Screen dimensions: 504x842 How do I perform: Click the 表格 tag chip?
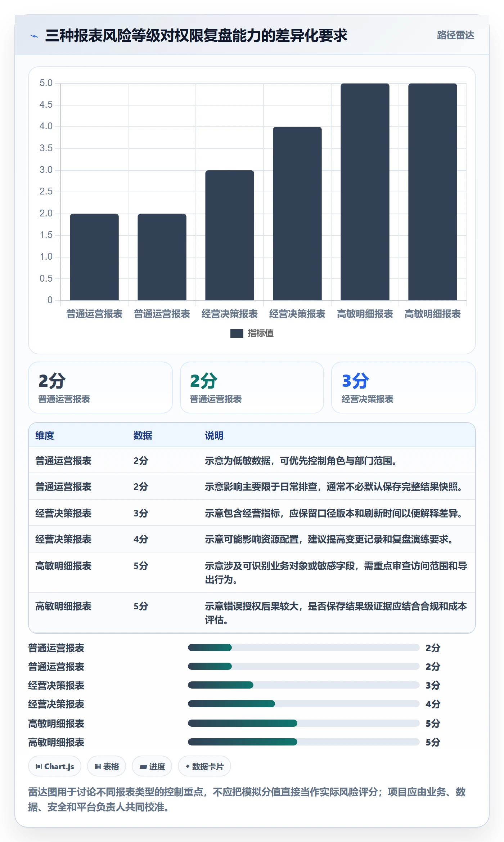tap(107, 766)
